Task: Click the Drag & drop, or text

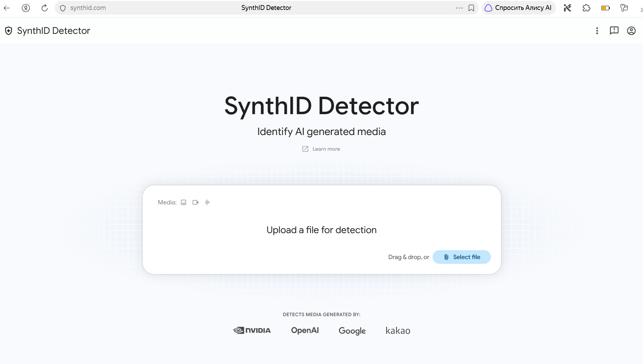Action: [409, 257]
